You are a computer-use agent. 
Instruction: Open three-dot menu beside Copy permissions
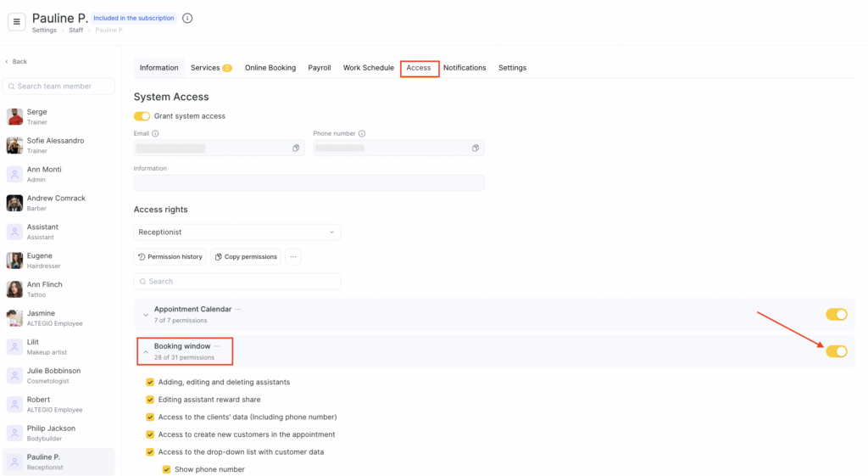(293, 256)
